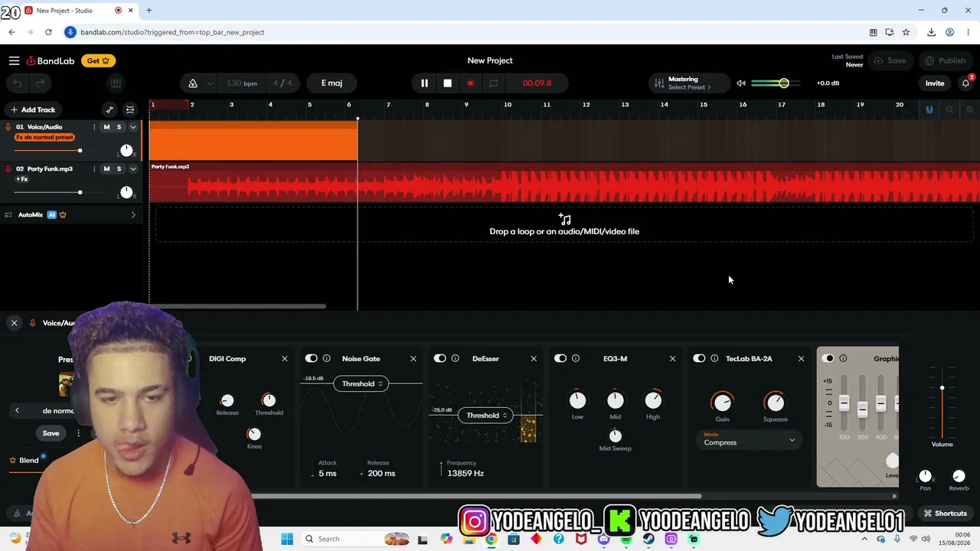Toggle loop cycle playback
Viewport: 980px width, 551px height.
coord(493,83)
